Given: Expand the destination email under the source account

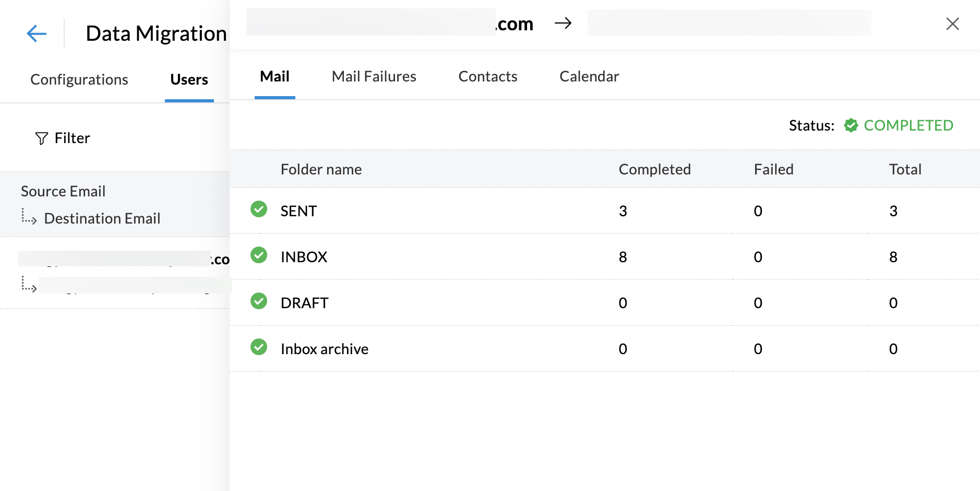Looking at the screenshot, I should tap(29, 285).
